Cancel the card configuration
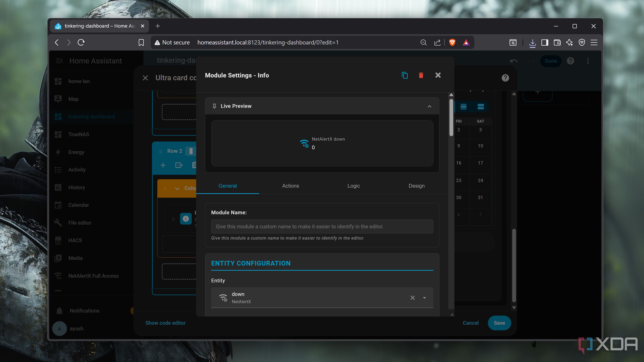 [x=470, y=323]
